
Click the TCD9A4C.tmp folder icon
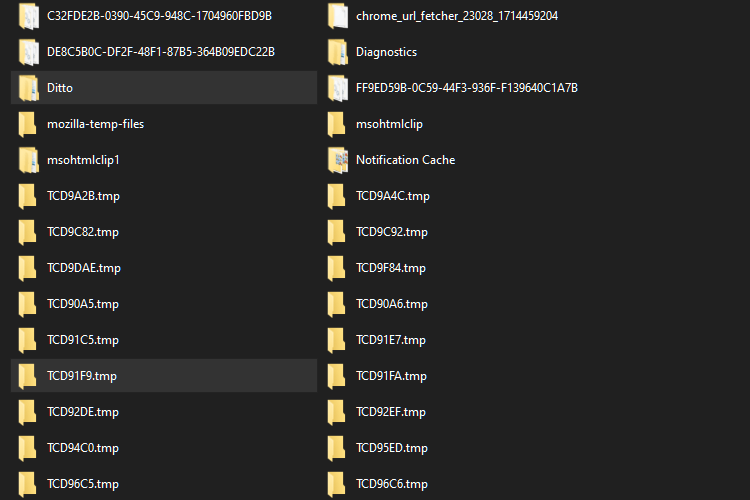337,196
